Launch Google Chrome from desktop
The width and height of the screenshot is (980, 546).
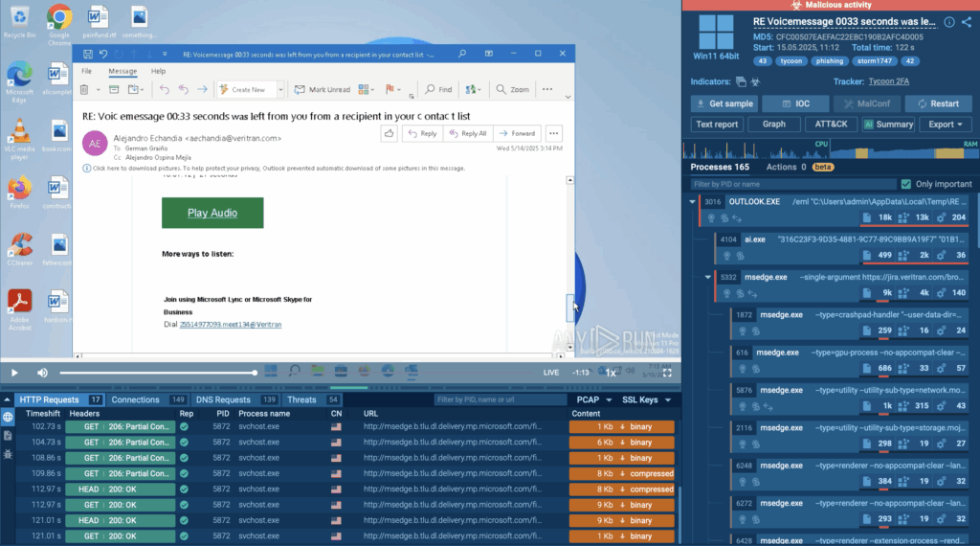pyautogui.click(x=59, y=25)
